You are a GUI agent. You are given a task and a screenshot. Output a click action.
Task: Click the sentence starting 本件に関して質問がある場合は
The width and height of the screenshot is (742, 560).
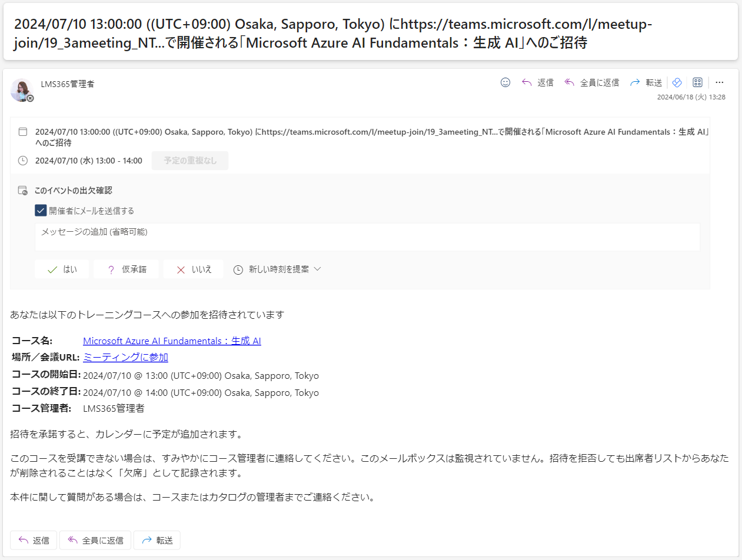[192, 497]
